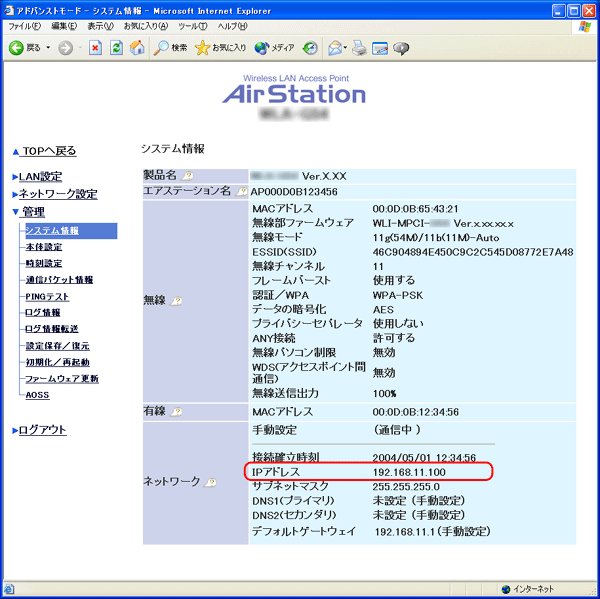Viewport: 600px width, 599px height.
Task: Click the status bar page icon
Action: click(x=9, y=589)
